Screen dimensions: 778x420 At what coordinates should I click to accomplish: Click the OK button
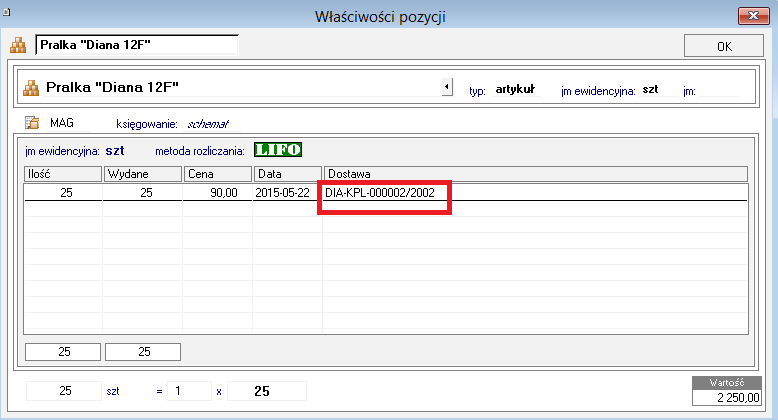pos(724,46)
